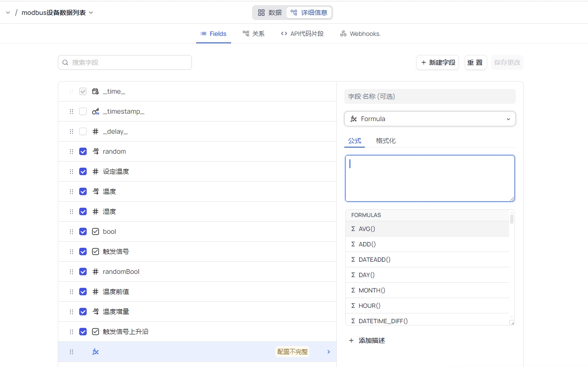Open the API代码片段 tab

(x=302, y=34)
